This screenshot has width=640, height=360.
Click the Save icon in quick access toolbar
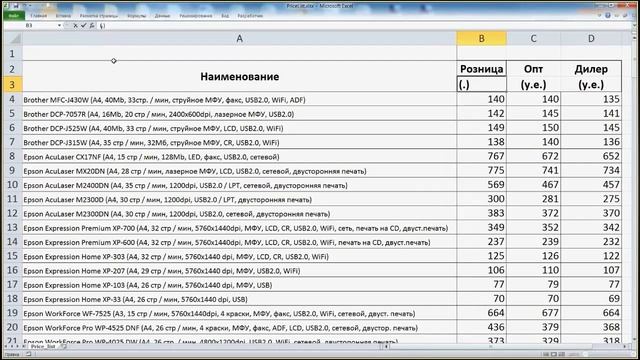click(x=16, y=6)
